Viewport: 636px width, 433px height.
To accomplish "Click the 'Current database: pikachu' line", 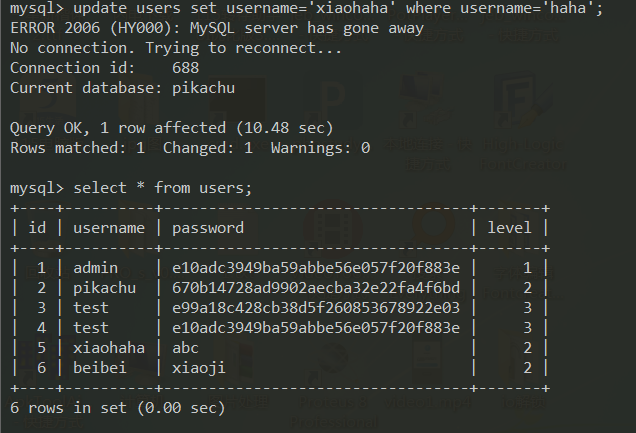I will pos(122,88).
